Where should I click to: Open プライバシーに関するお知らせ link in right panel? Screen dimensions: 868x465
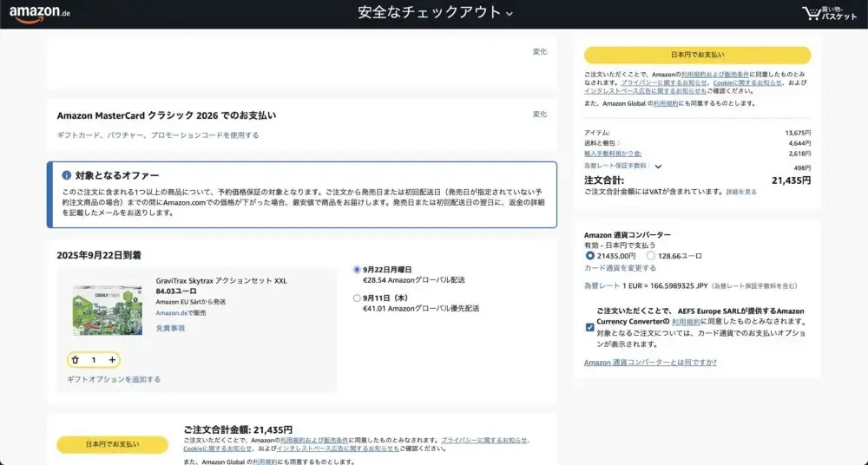664,82
